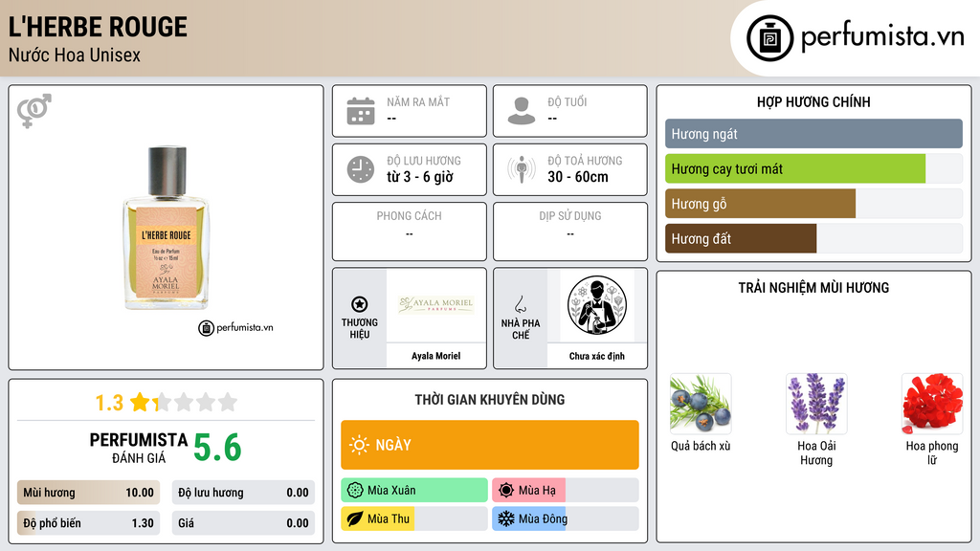This screenshot has width=980, height=551.
Task: Click the Hương cay tươi mát accord bar
Action: [x=813, y=168]
